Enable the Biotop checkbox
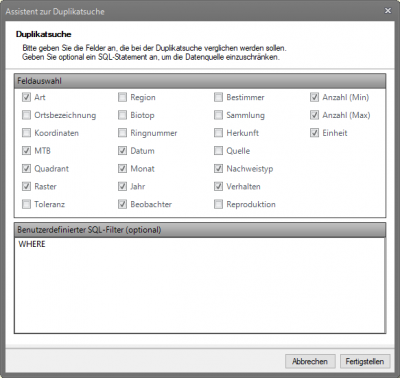 (x=122, y=115)
